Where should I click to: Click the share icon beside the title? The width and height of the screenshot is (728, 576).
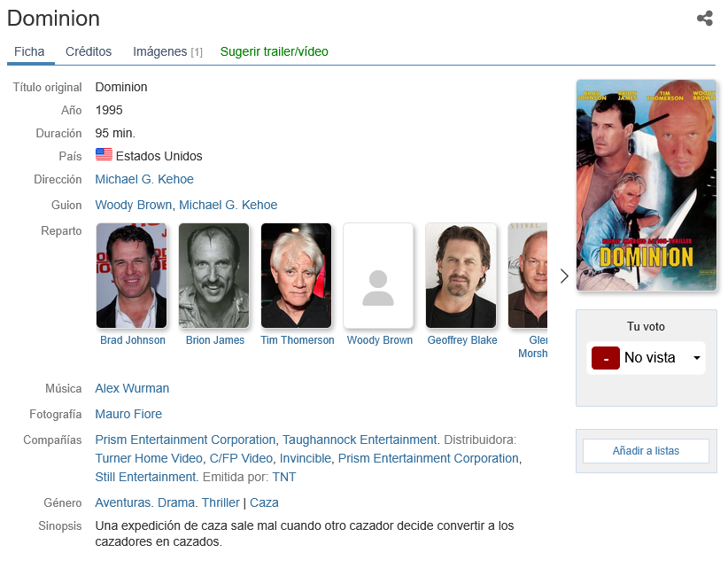(x=704, y=19)
